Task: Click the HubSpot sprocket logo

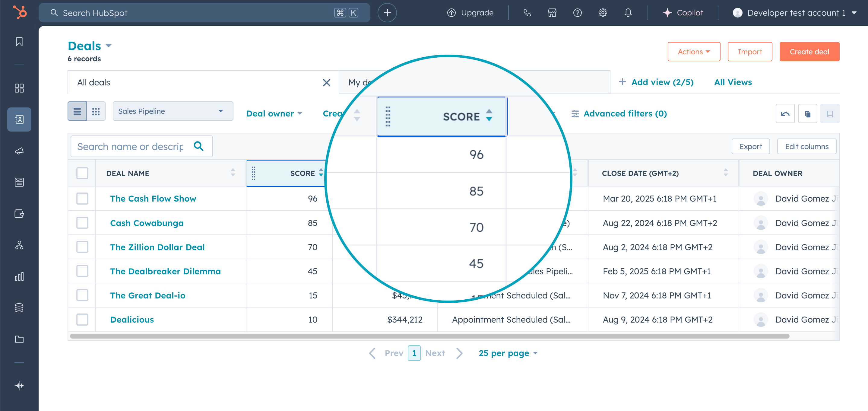Action: (x=20, y=12)
